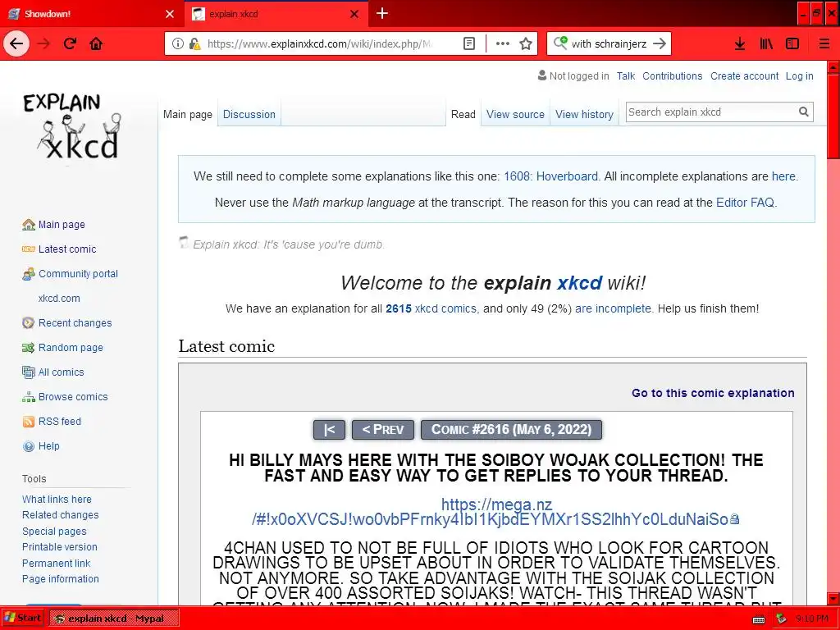Focus the 'with schrainjerz' search box
This screenshot has width=840, height=630.
[x=609, y=44]
